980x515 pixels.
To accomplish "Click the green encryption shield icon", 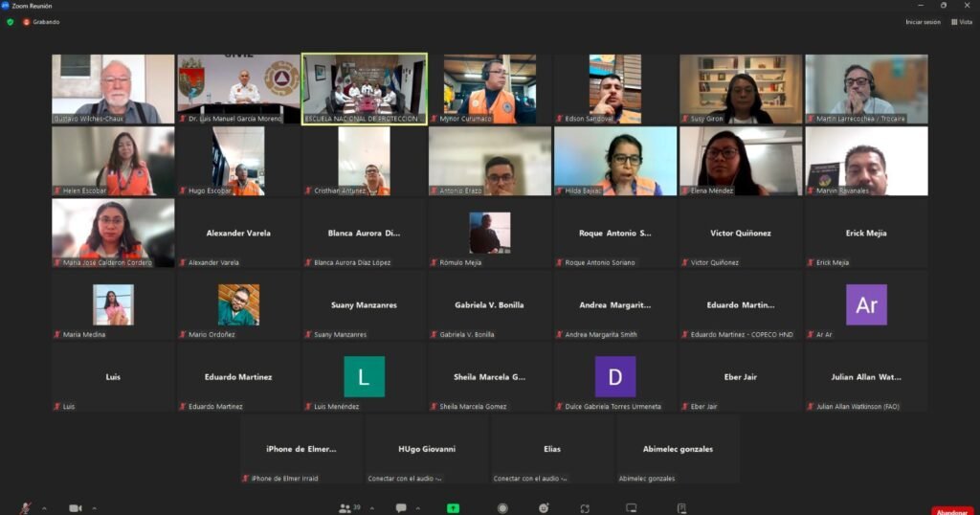I will click(11, 22).
